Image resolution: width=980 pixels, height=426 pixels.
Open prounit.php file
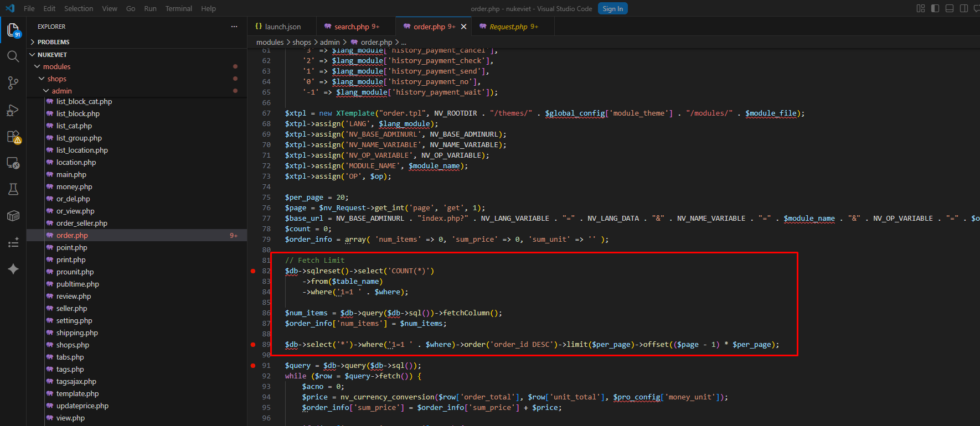pyautogui.click(x=137, y=272)
